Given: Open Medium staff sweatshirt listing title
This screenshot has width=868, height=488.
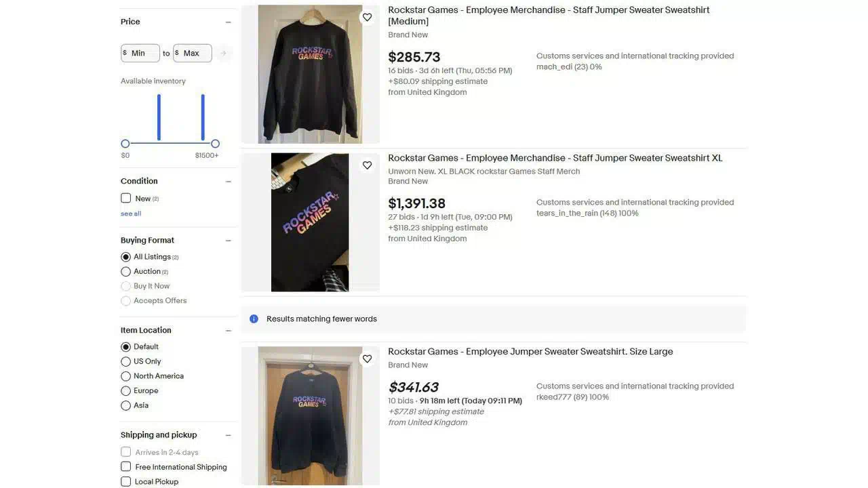Looking at the screenshot, I should pos(549,16).
